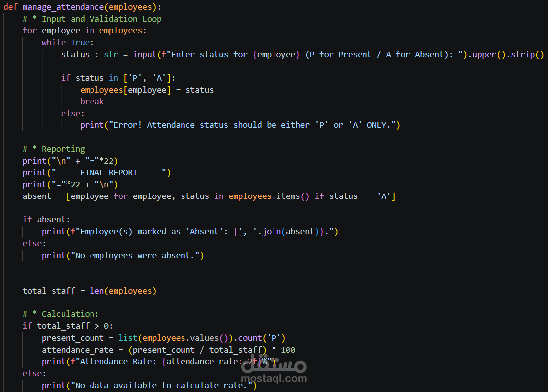
Task: Click the 'str' type annotation
Action: [111, 55]
